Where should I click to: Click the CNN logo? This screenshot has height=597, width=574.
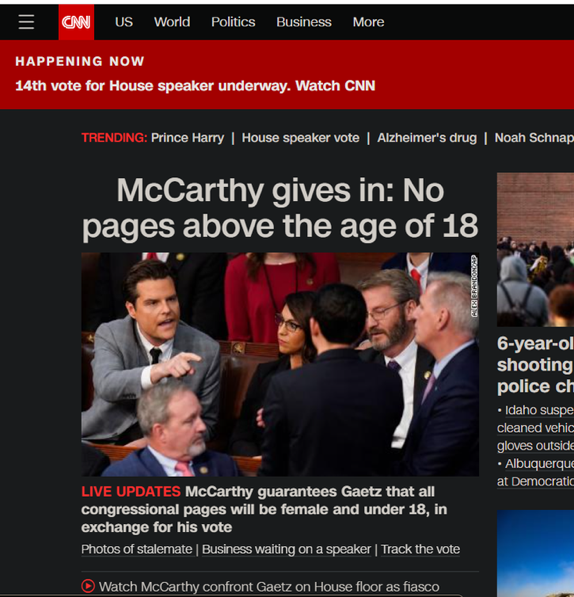coord(76,22)
